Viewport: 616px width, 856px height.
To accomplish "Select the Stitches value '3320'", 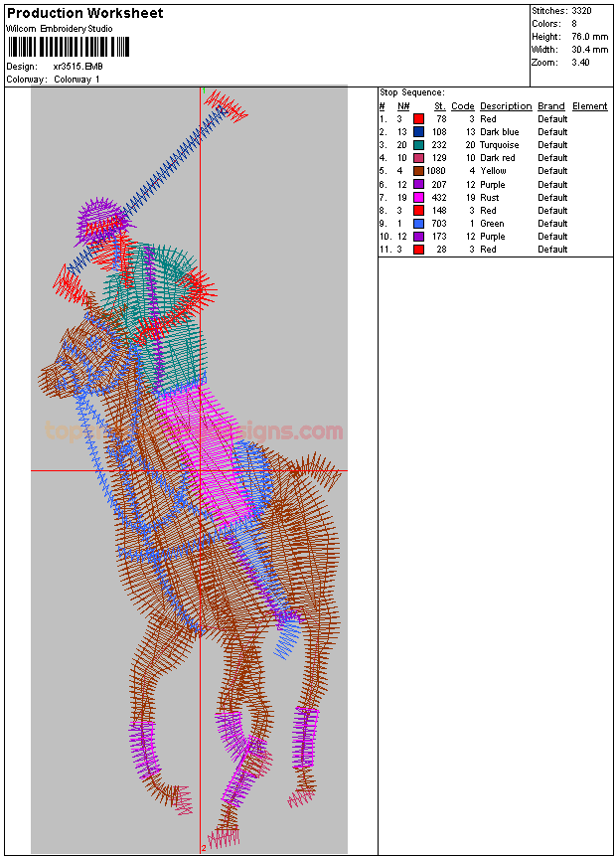I will pyautogui.click(x=581, y=11).
